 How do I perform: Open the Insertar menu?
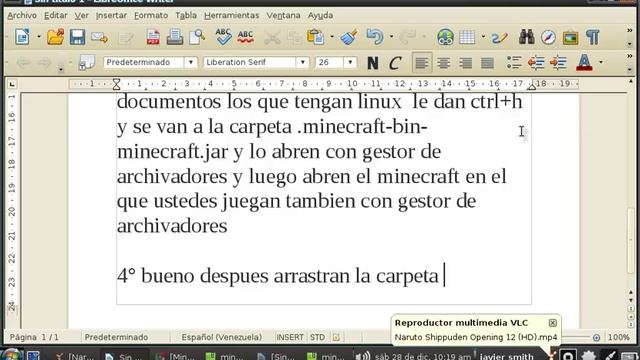(x=111, y=16)
